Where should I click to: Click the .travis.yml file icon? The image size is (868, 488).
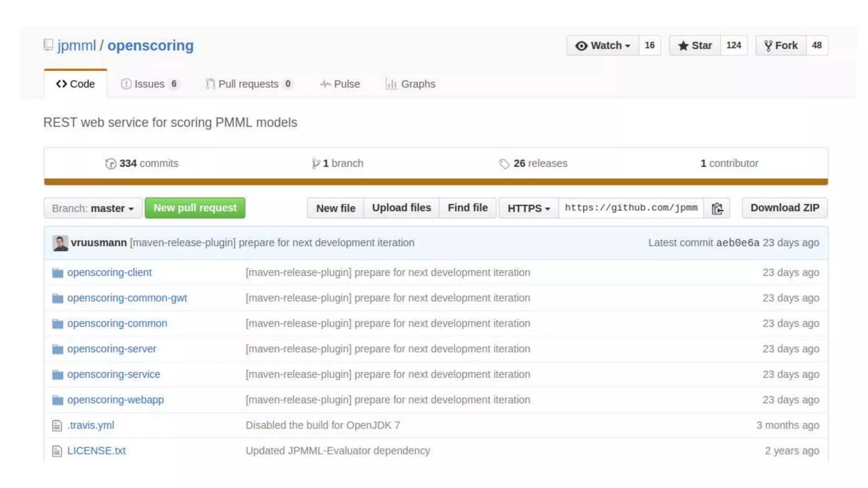point(57,426)
